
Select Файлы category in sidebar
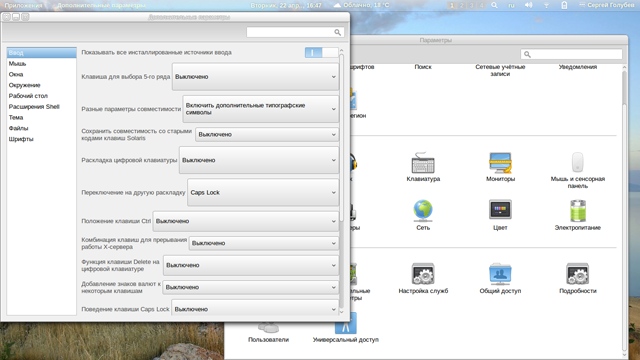41,128
